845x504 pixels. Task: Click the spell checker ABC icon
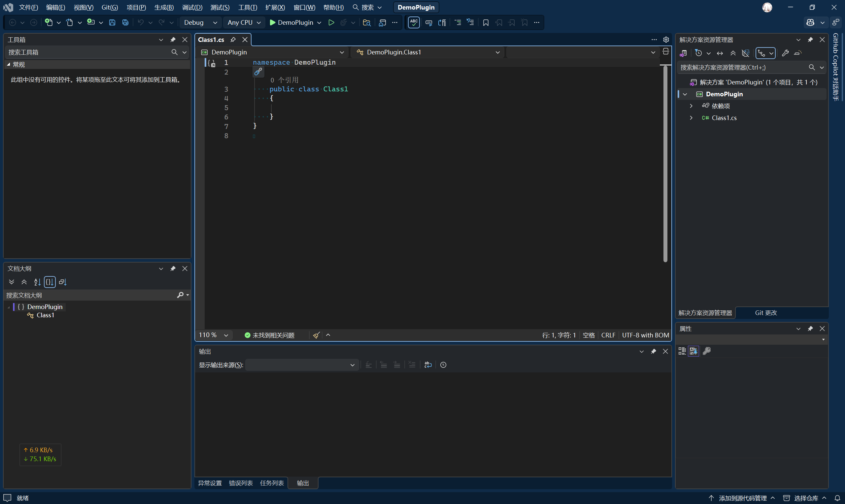pos(414,22)
